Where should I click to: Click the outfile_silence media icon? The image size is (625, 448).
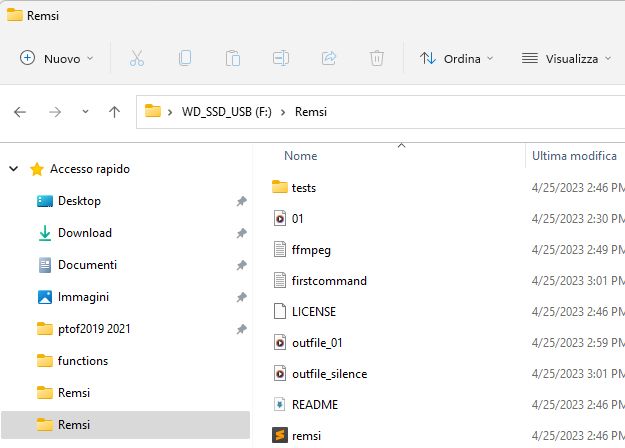pyautogui.click(x=280, y=373)
